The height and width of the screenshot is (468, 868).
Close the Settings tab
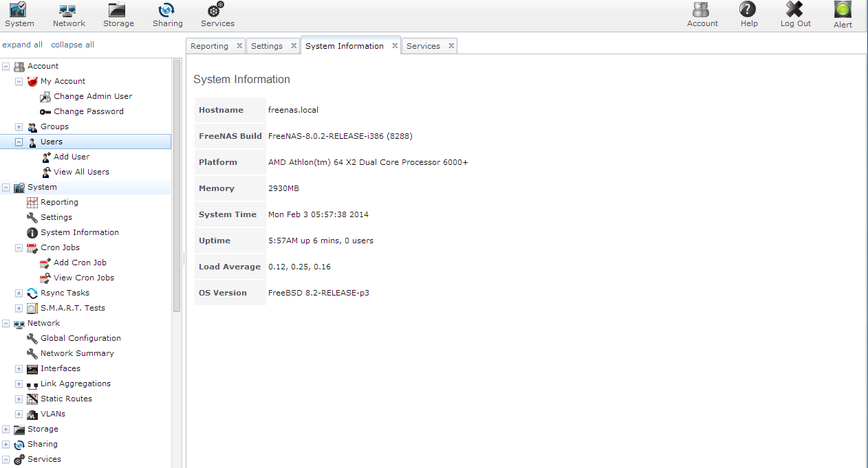294,46
